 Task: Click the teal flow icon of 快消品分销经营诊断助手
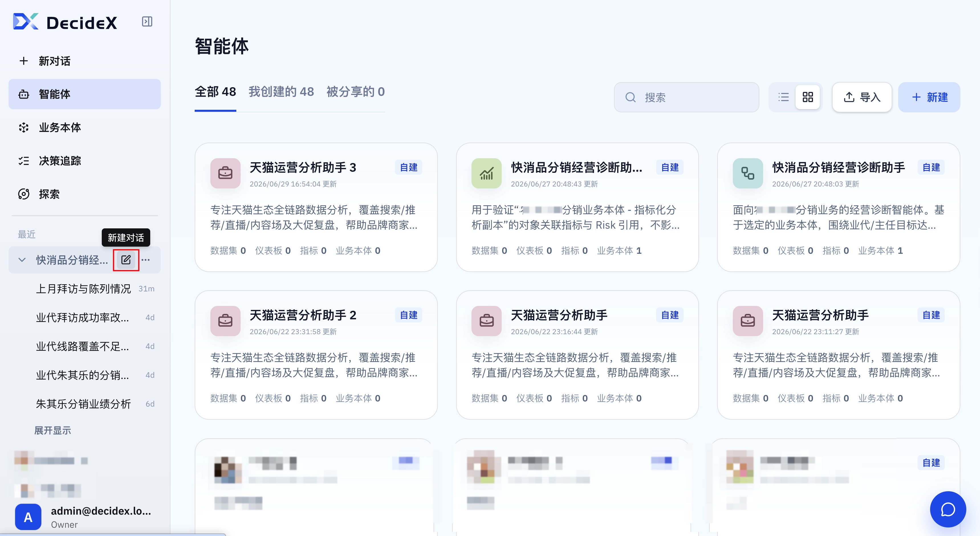(748, 173)
